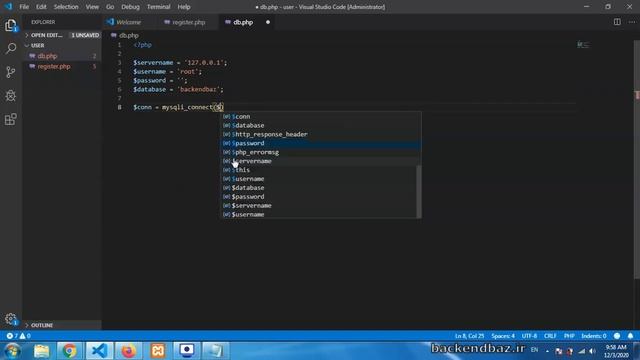Open the Debug view bug icon
The height and width of the screenshot is (360, 640).
pyautogui.click(x=11, y=96)
